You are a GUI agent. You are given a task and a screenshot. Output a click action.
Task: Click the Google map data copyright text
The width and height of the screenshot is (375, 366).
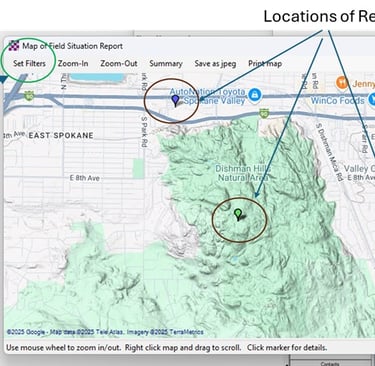click(x=105, y=332)
